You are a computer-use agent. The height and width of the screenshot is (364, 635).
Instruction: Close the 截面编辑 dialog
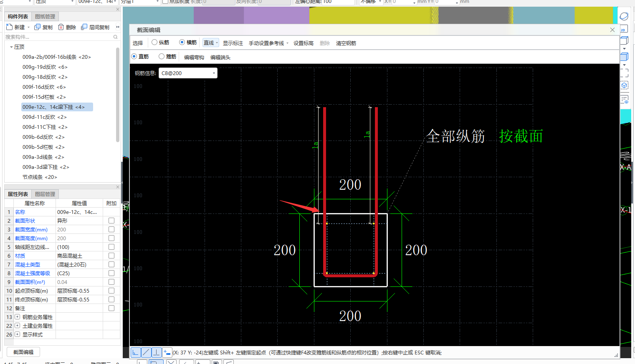click(612, 30)
